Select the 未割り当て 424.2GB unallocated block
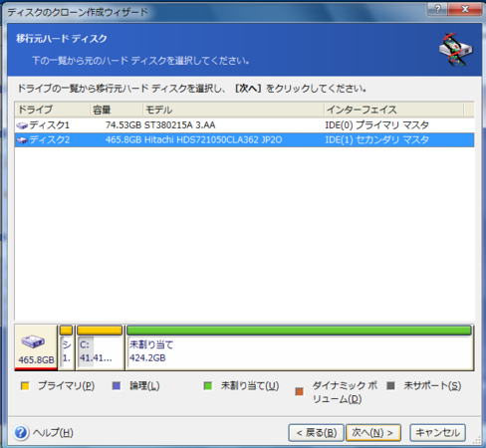486x448 pixels. tap(299, 347)
